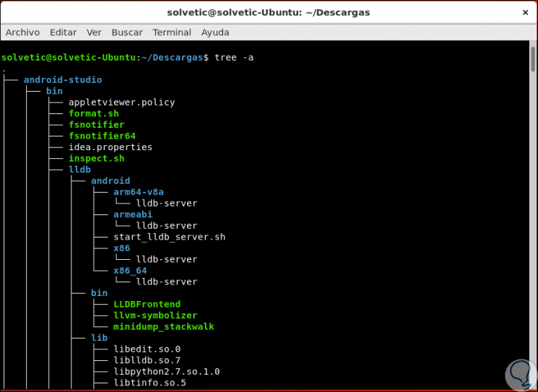Click start_lldb_server.sh file name
The height and width of the screenshot is (392, 538).
tap(170, 237)
